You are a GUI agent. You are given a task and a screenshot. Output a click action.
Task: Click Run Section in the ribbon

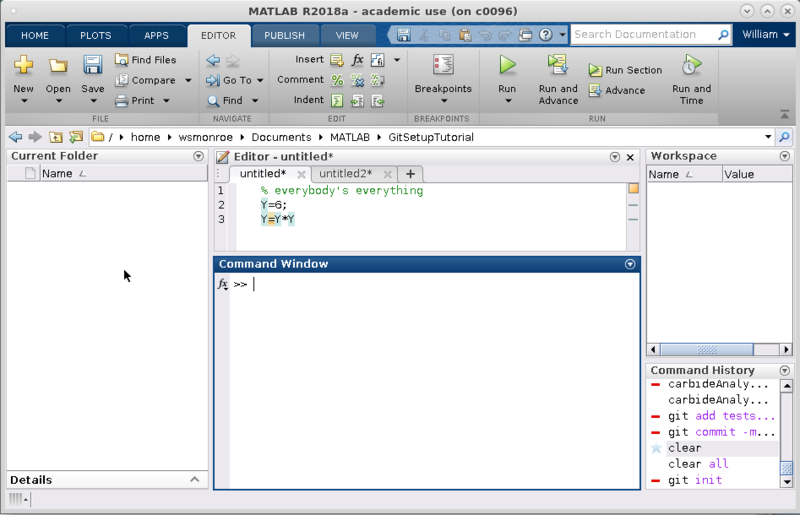(x=625, y=70)
